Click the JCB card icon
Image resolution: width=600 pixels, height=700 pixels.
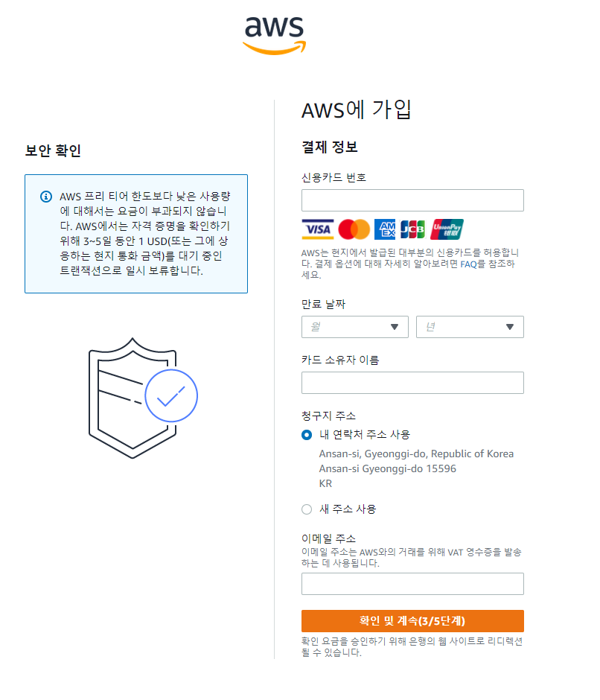click(412, 229)
